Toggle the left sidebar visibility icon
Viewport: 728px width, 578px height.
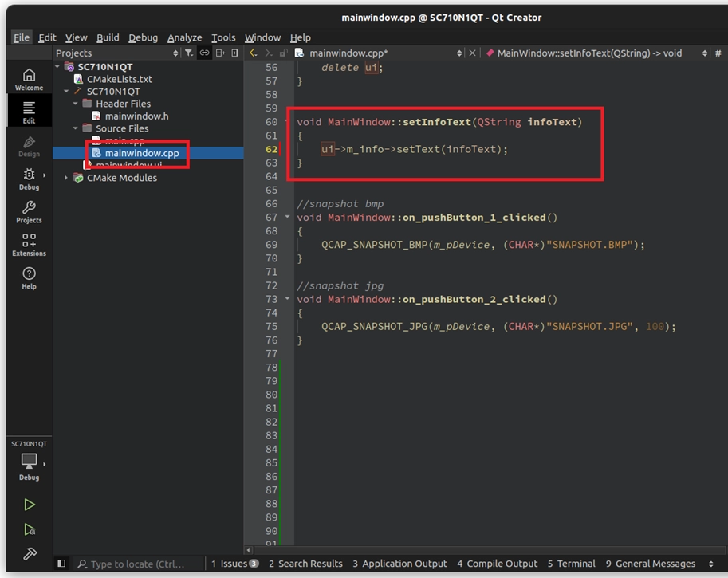[x=61, y=564]
